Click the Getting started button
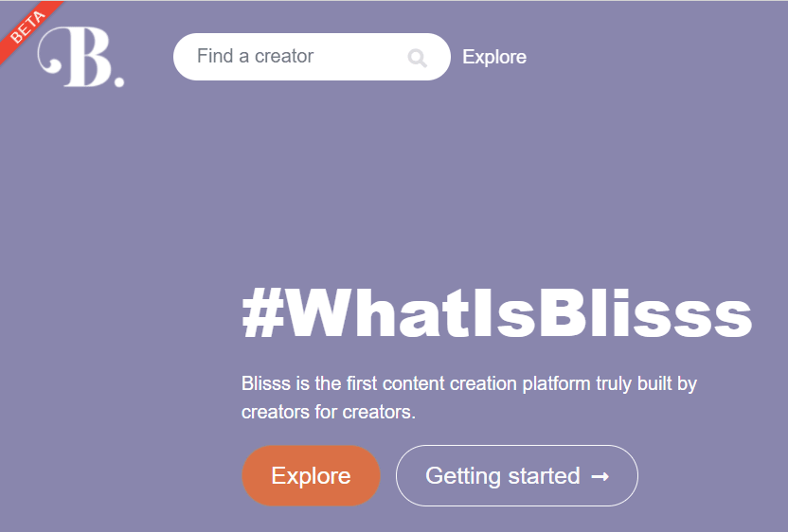 [516, 475]
